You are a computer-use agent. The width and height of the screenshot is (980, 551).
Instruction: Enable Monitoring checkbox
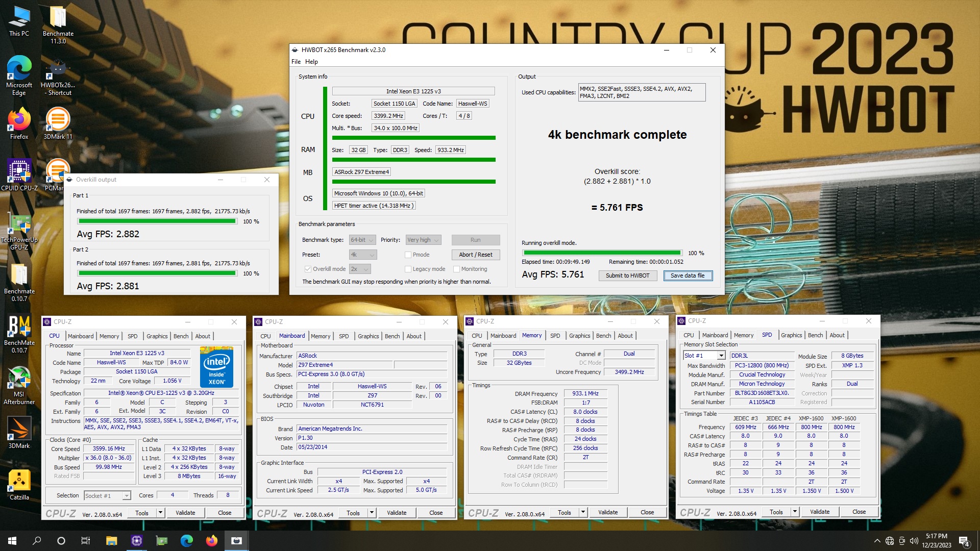pyautogui.click(x=457, y=269)
